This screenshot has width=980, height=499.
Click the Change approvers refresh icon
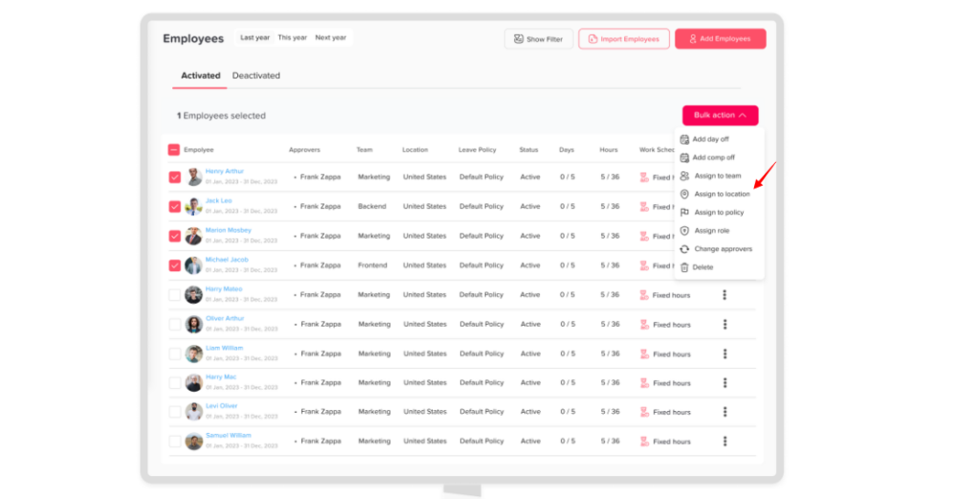click(684, 249)
